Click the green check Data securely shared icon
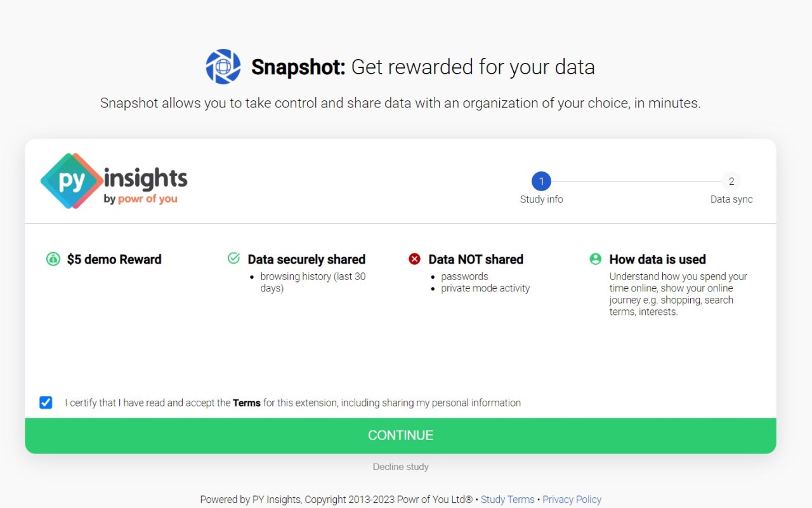The image size is (812, 508). [233, 258]
